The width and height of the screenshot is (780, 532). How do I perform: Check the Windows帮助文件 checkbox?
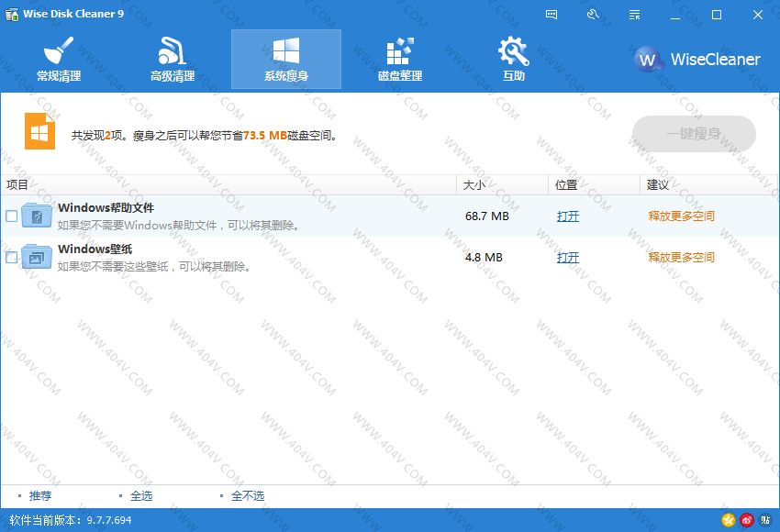[11, 216]
